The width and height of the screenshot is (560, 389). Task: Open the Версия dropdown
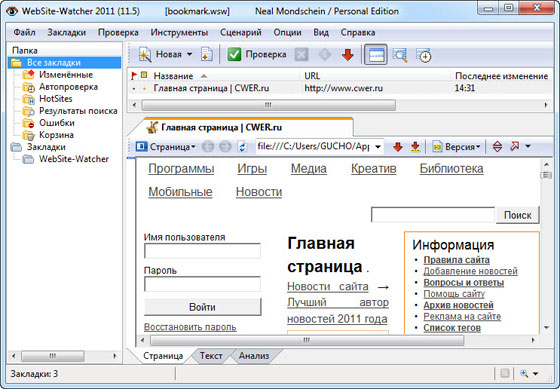456,147
